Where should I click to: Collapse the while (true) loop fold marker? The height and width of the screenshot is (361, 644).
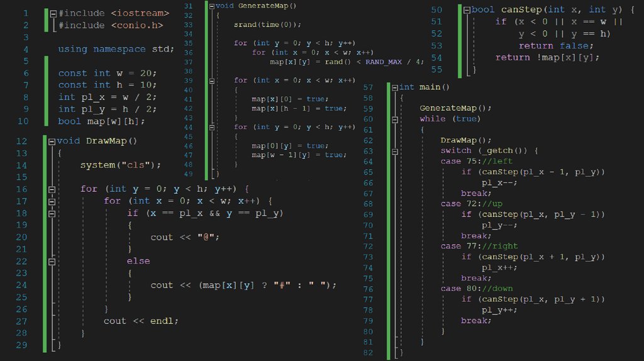(394, 119)
